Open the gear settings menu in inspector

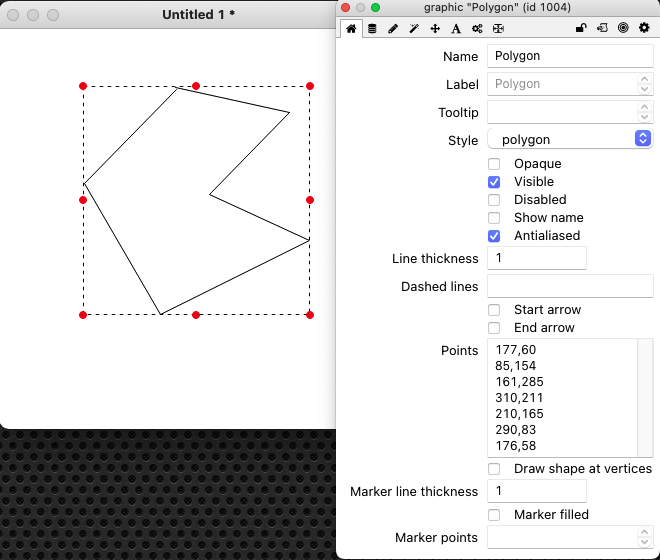click(644, 29)
